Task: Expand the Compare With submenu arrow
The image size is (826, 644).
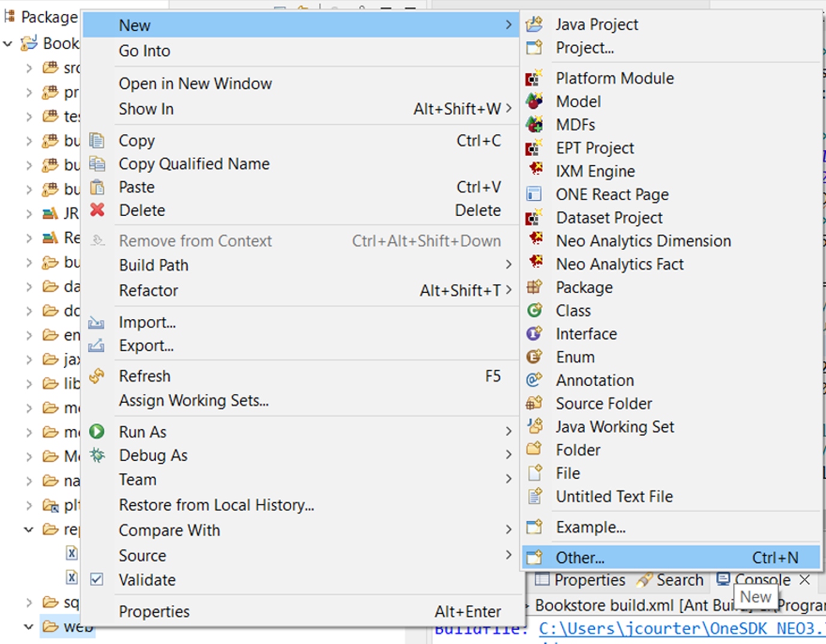Action: click(x=509, y=530)
